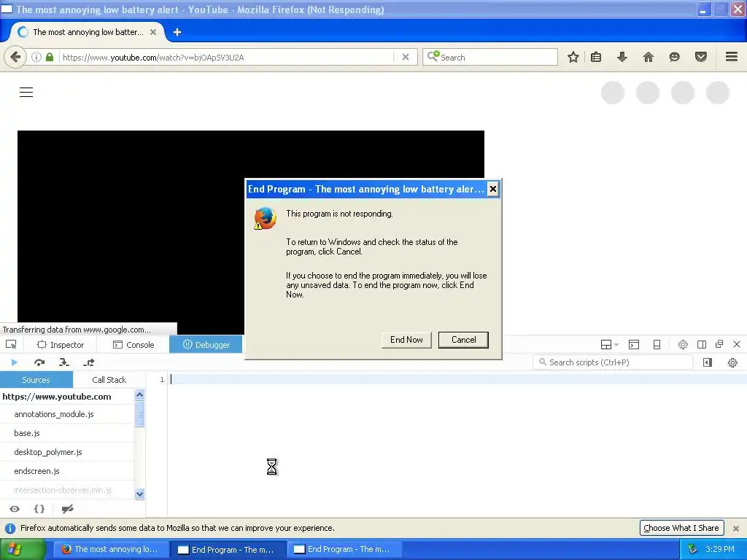This screenshot has width=747, height=560.
Task: Open the Firefox hamburger menu
Action: pos(732,57)
